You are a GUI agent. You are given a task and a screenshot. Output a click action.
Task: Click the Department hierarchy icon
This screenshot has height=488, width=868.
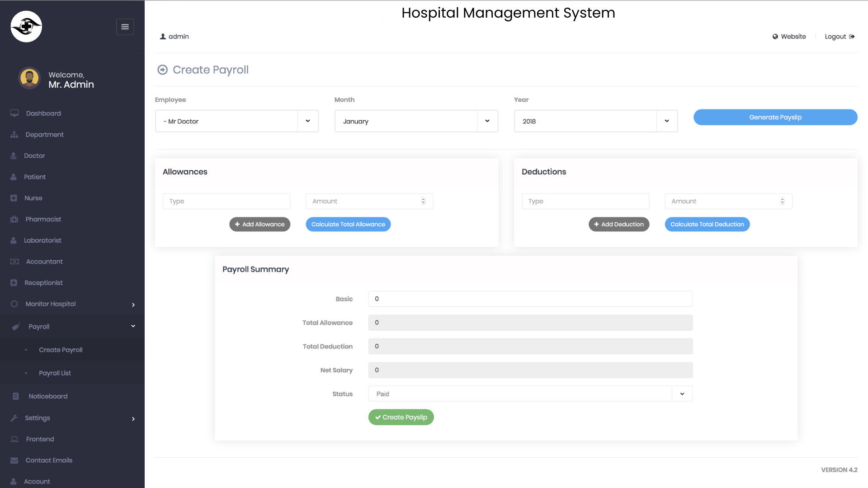pyautogui.click(x=14, y=135)
